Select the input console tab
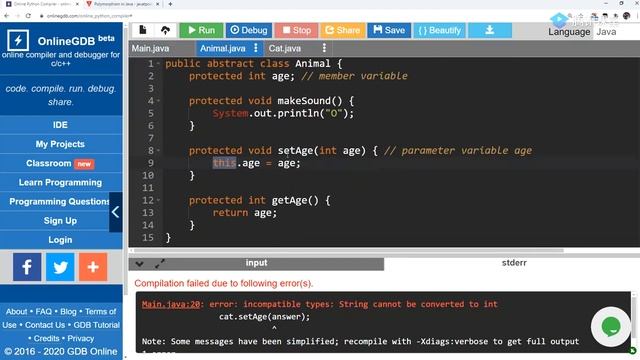 click(256, 263)
